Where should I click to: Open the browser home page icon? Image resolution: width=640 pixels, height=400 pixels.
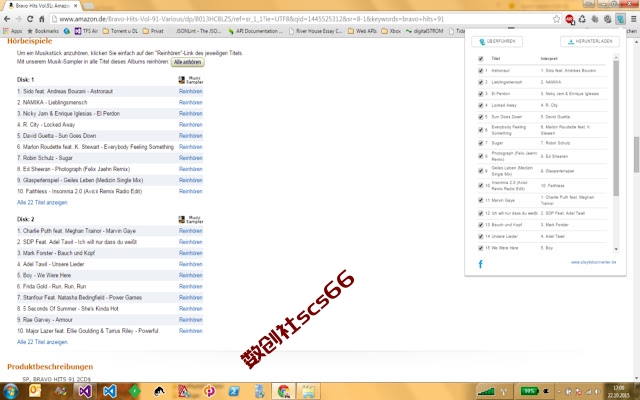click(42, 19)
